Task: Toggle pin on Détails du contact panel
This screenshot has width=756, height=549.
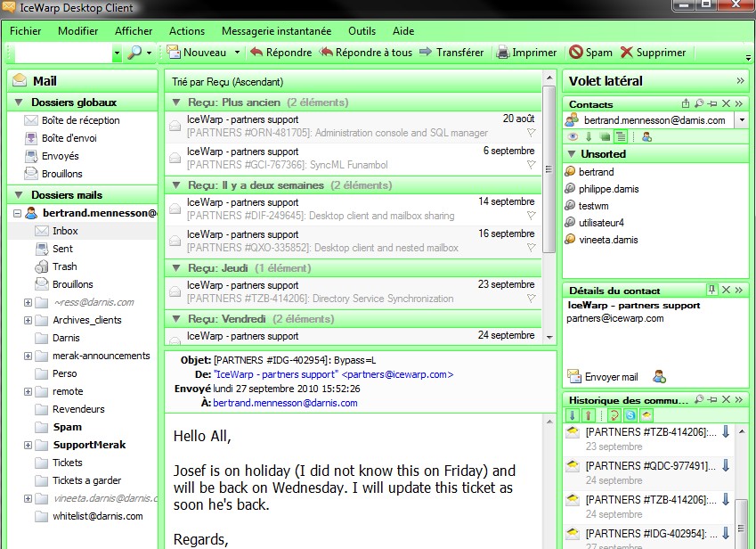Action: 711,290
